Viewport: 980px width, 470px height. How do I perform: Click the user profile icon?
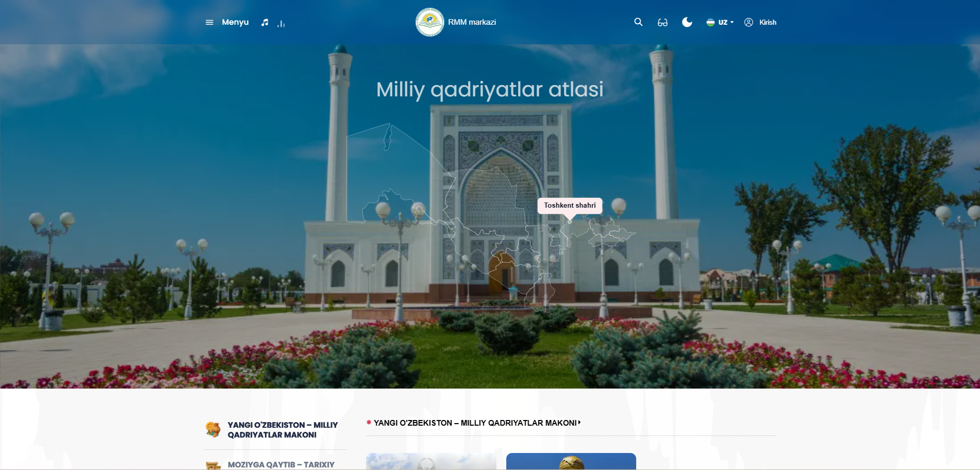[749, 22]
